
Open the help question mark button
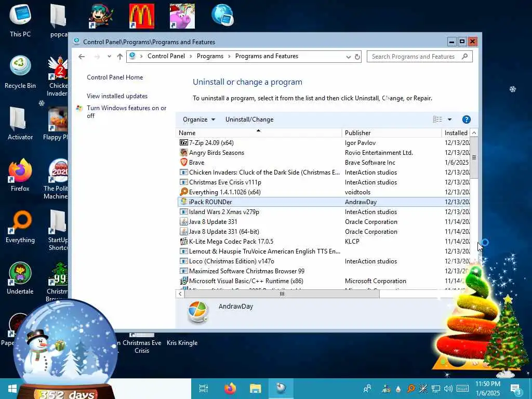pos(466,119)
